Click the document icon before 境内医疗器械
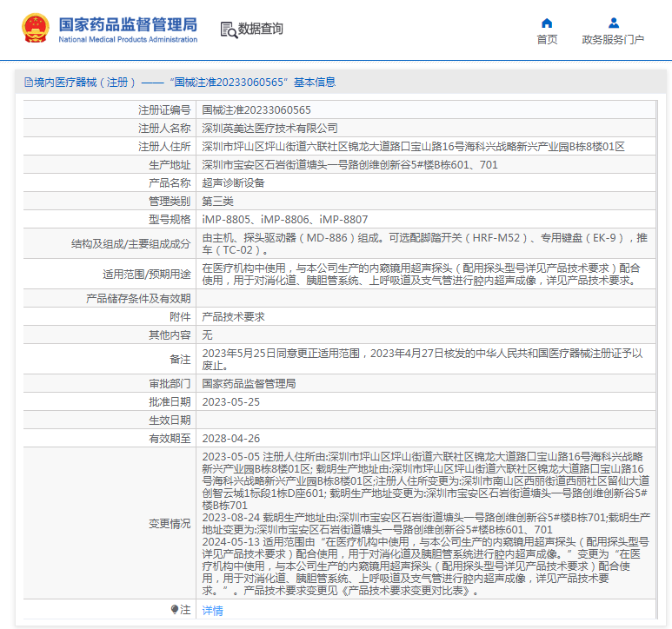672x629 pixels. pos(29,83)
